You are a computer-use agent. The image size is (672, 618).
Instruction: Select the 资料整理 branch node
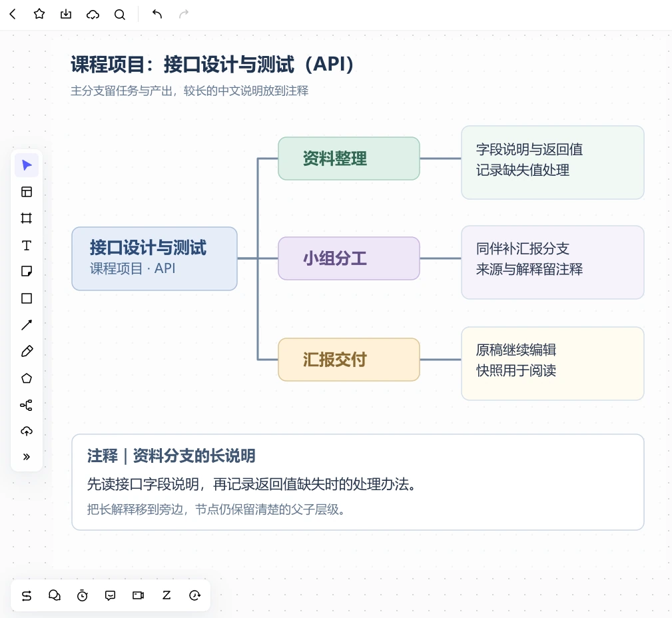point(349,158)
